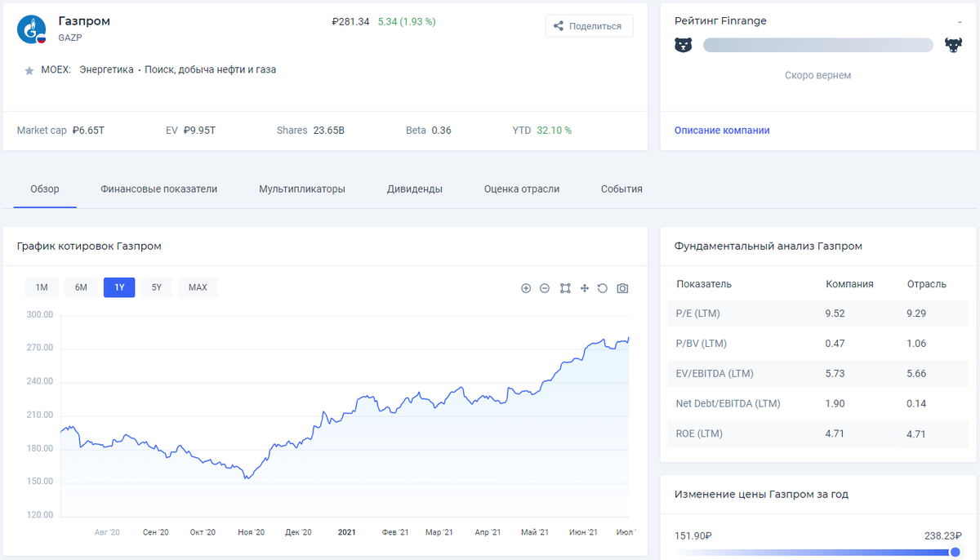Open the Оценка отрасли tab
980x560 pixels.
click(x=522, y=189)
